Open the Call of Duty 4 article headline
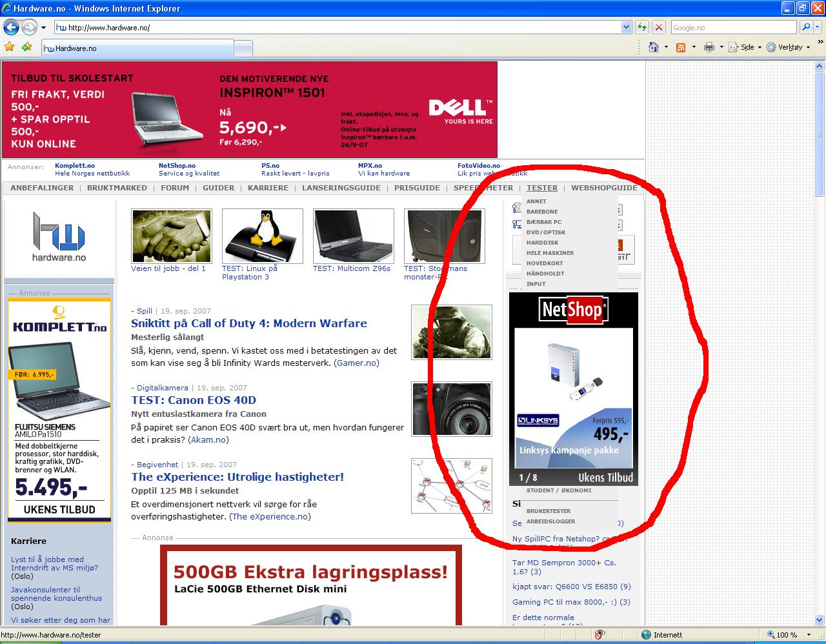Screen dimensions: 826x644 click(x=249, y=323)
